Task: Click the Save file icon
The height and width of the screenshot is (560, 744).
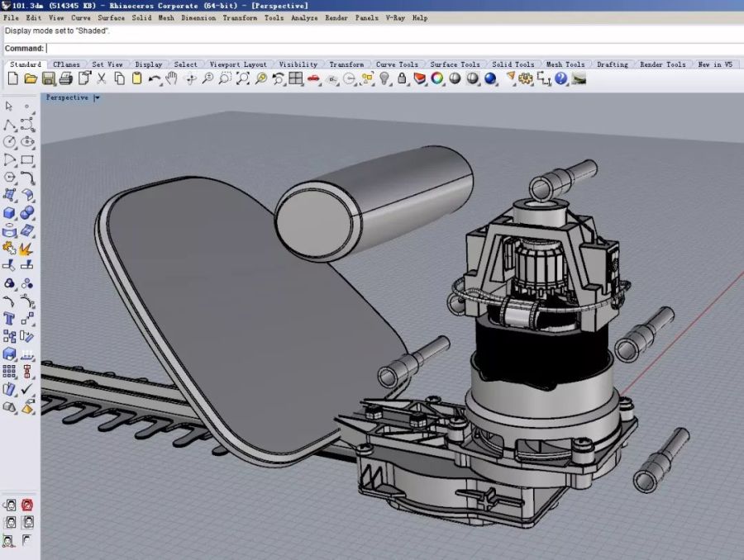Action: 48,78
